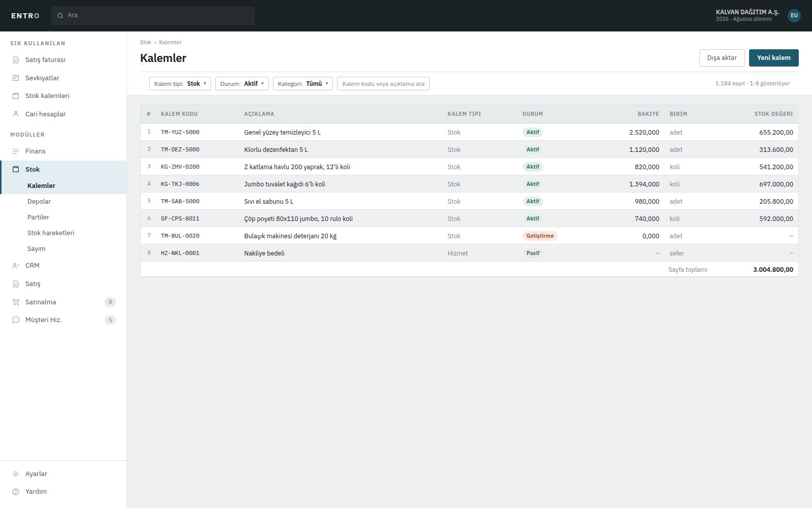The image size is (812, 508).
Task: Click the ENTRO logo
Action: (x=25, y=16)
